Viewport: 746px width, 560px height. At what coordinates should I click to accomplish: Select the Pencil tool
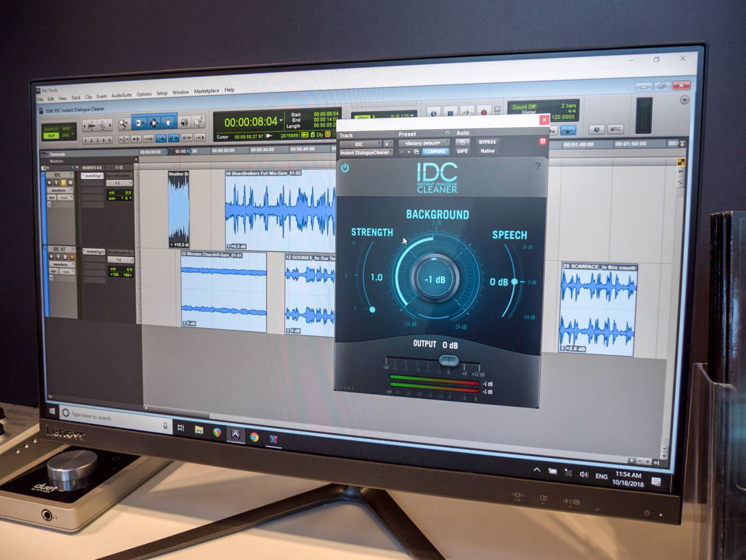(x=199, y=122)
